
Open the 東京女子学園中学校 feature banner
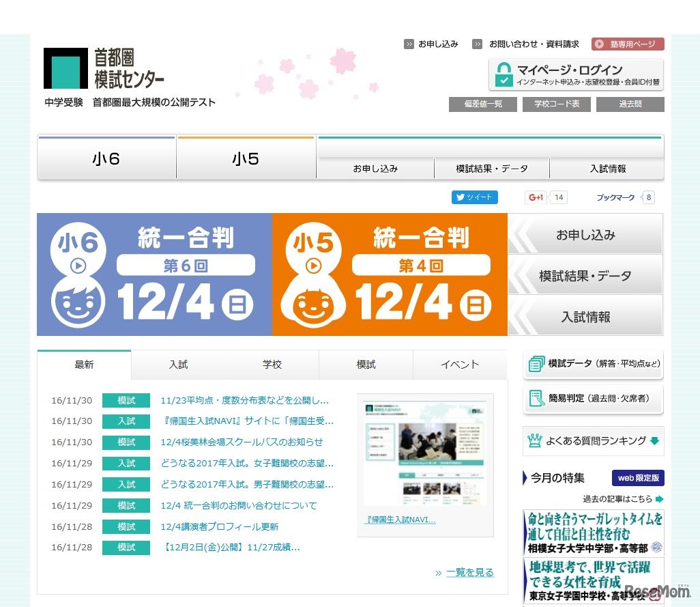[x=594, y=580]
